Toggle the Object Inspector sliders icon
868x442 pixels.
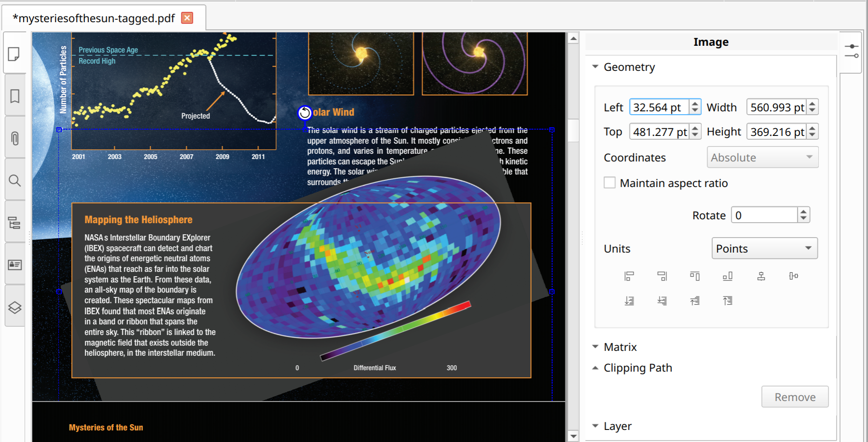point(852,51)
